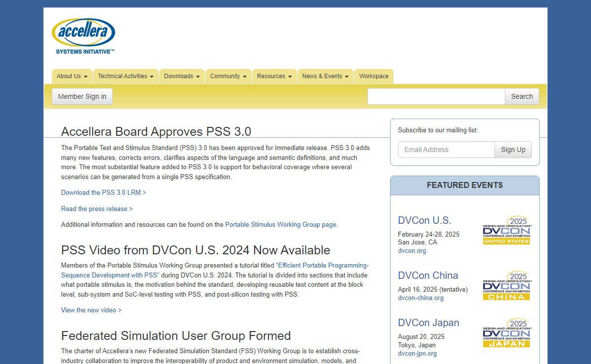Click the Member Sign in button
This screenshot has width=591, height=364.
(x=82, y=96)
